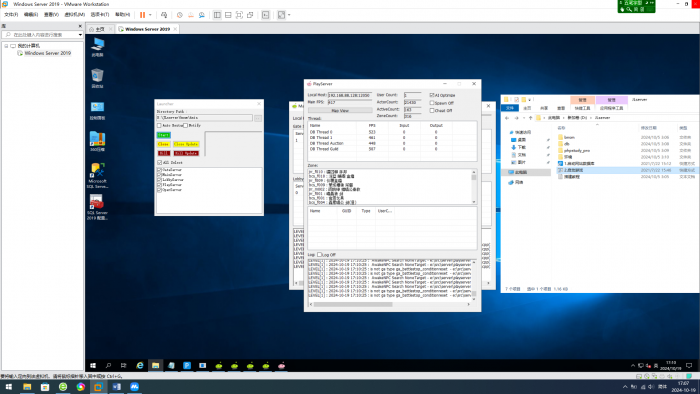Open the 文件(F) menu in VMware
The height and width of the screenshot is (394, 700).
(11, 15)
